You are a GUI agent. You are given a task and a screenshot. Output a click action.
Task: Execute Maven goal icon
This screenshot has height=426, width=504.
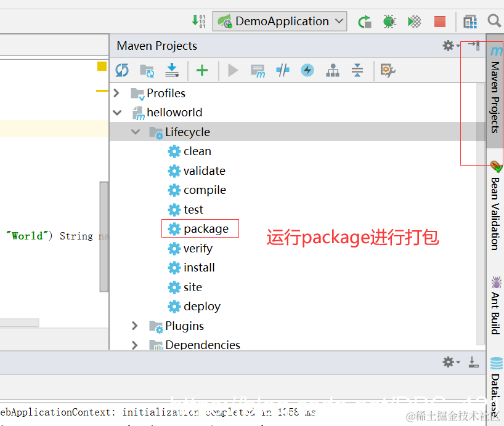click(258, 71)
